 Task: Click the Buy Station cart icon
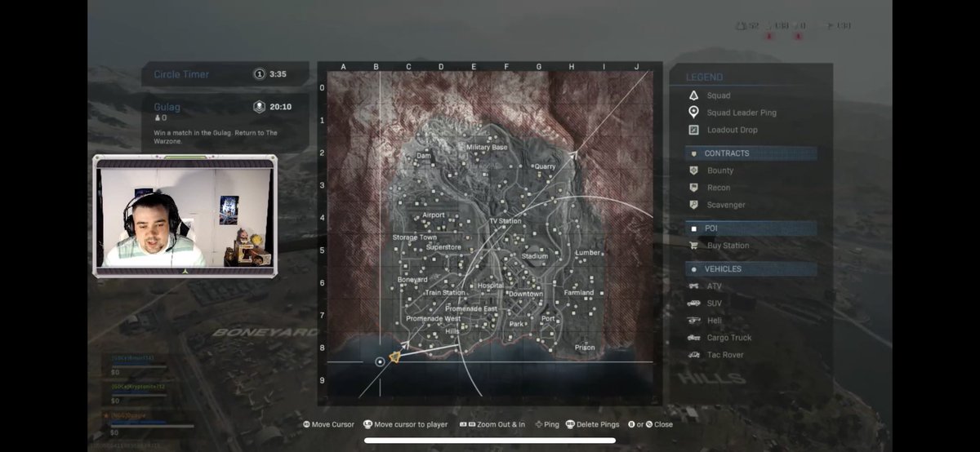point(694,246)
